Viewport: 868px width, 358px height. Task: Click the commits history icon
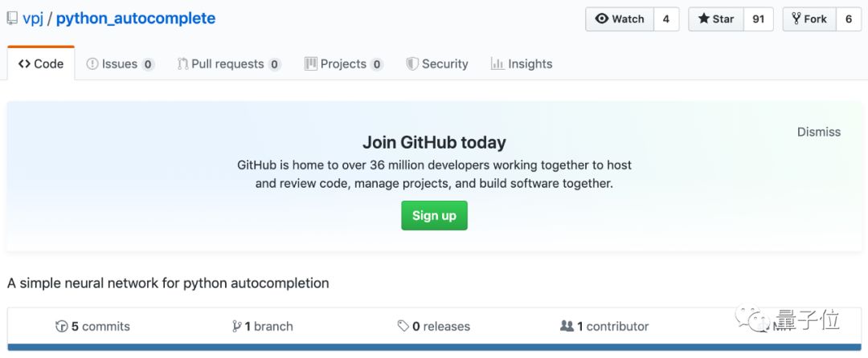click(x=62, y=327)
